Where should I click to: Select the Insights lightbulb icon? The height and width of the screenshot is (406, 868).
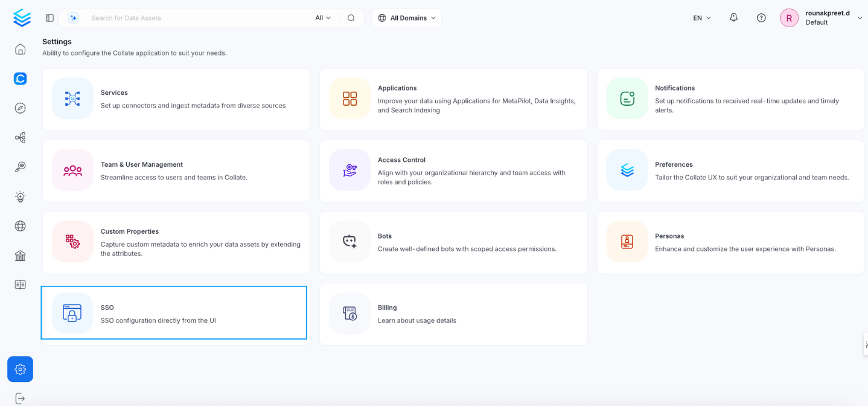tap(20, 196)
